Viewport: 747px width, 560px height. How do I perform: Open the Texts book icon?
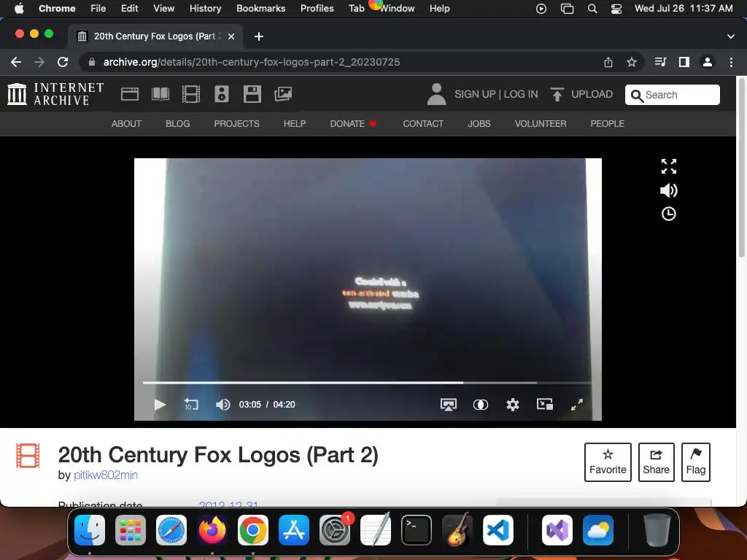coord(160,94)
